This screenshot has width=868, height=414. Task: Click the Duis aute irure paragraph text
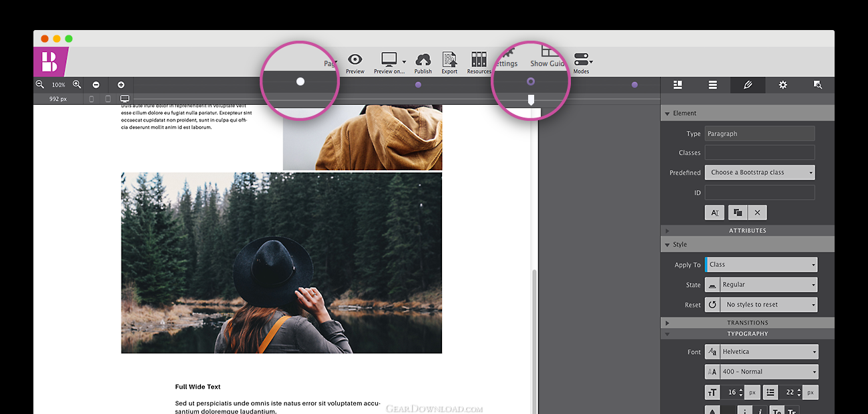186,116
